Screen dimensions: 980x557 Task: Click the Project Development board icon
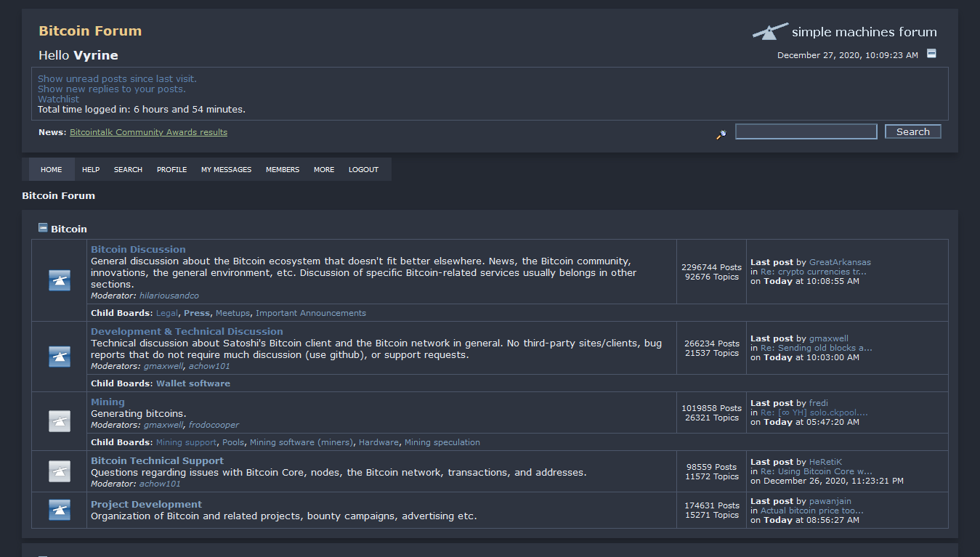click(x=59, y=510)
